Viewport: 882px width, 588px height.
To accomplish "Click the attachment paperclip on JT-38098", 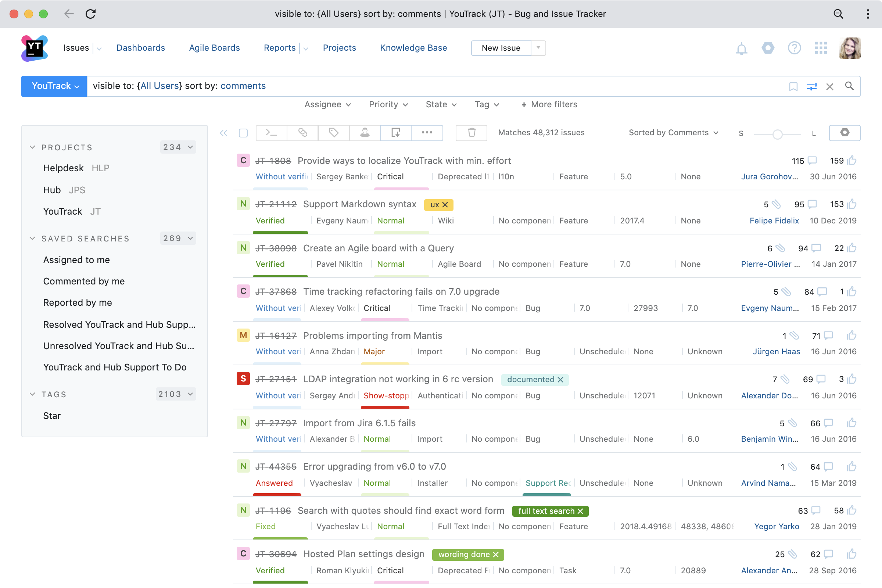I will click(780, 248).
